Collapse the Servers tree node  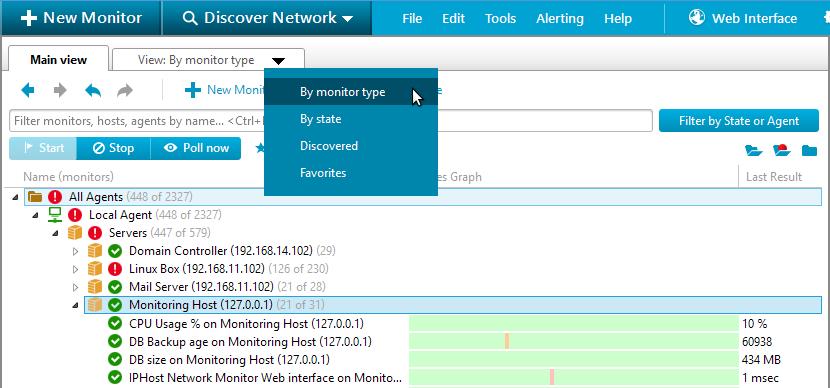(x=55, y=233)
